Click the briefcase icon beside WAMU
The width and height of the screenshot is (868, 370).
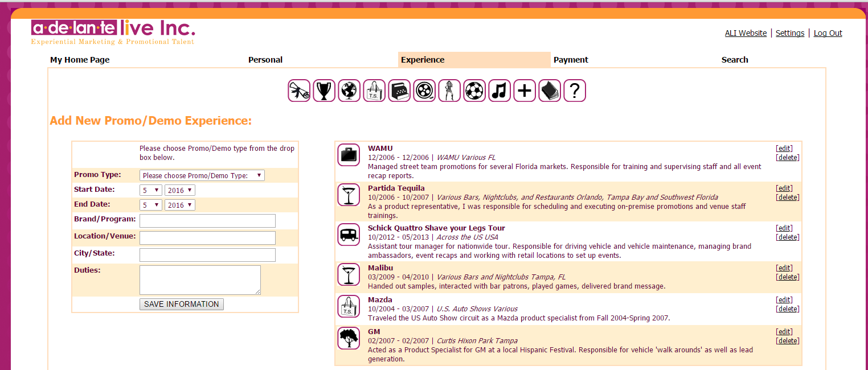click(349, 155)
